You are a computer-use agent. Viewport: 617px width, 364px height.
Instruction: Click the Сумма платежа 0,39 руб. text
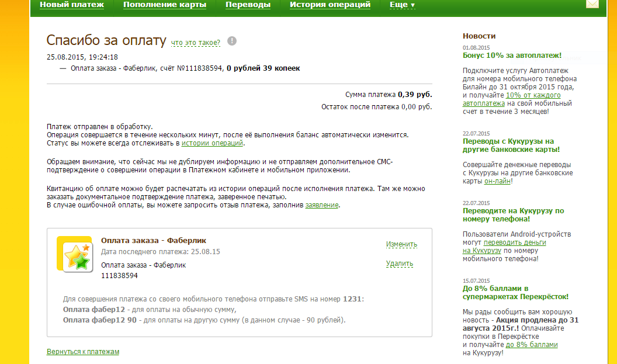coord(389,95)
